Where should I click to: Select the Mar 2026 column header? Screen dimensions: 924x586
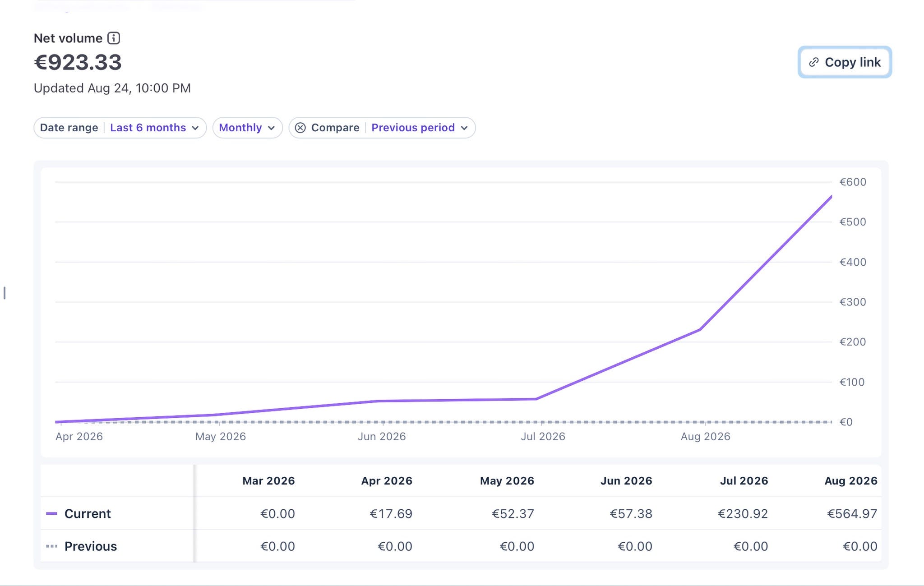click(268, 481)
